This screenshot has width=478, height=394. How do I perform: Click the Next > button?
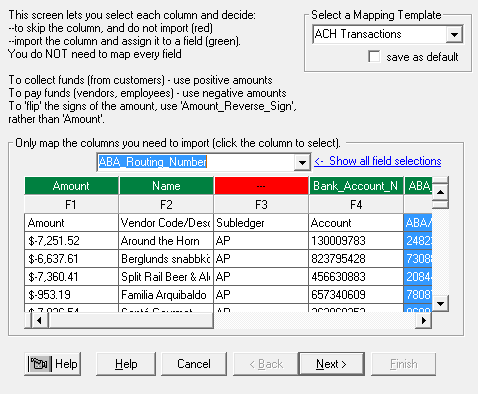pos(331,364)
